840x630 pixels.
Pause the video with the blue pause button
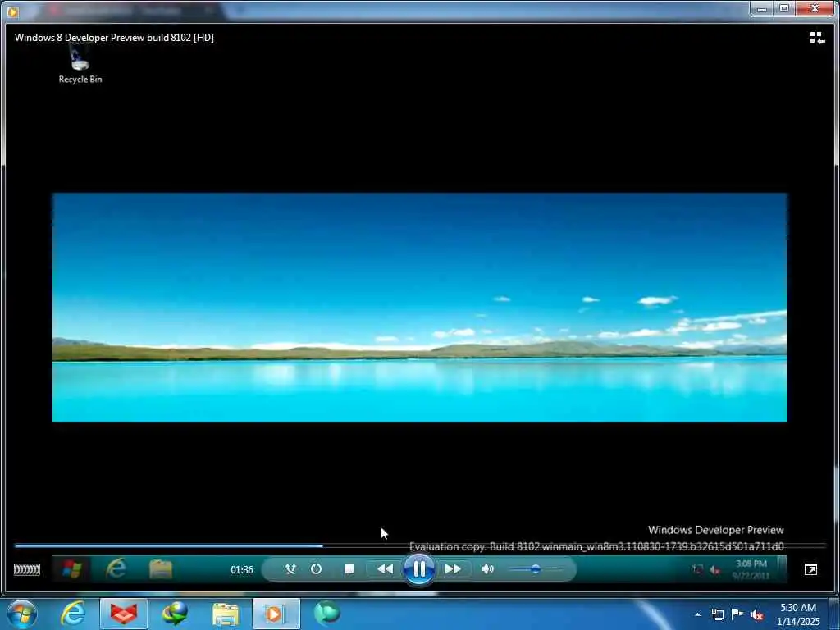tap(419, 569)
